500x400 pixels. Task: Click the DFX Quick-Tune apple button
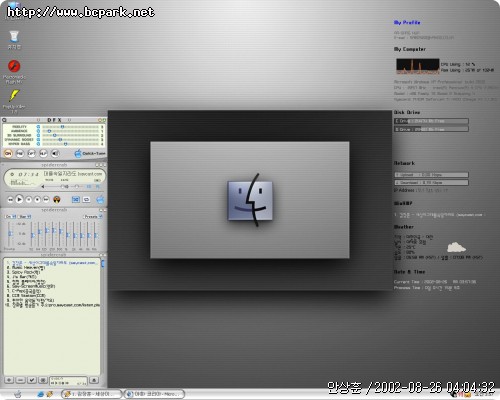coord(89,153)
